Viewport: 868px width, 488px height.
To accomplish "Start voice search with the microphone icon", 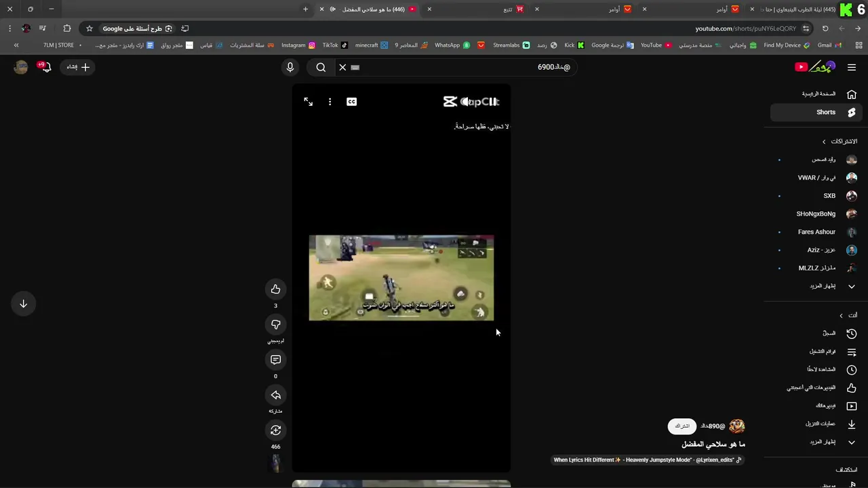I will coord(290,67).
